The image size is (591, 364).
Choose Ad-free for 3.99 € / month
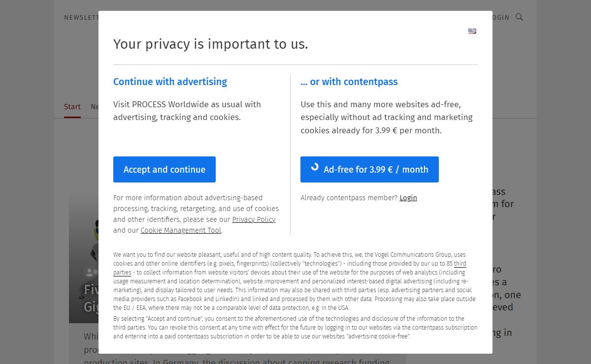pos(369,169)
